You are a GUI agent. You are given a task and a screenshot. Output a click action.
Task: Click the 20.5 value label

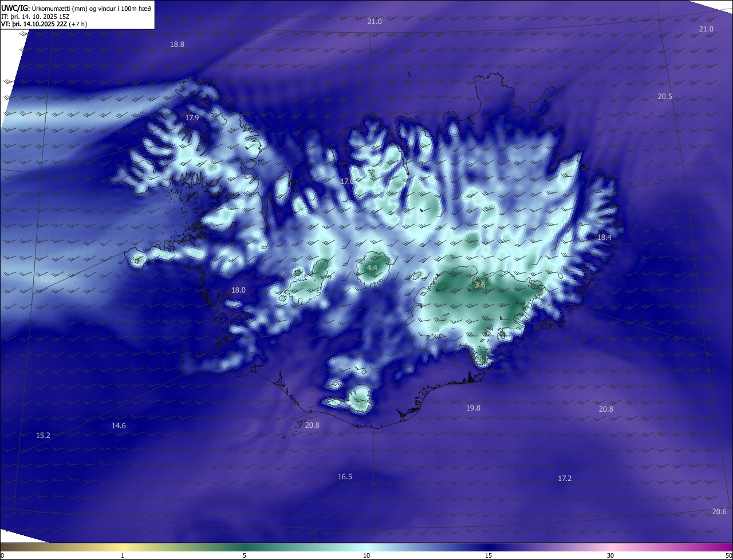[665, 97]
